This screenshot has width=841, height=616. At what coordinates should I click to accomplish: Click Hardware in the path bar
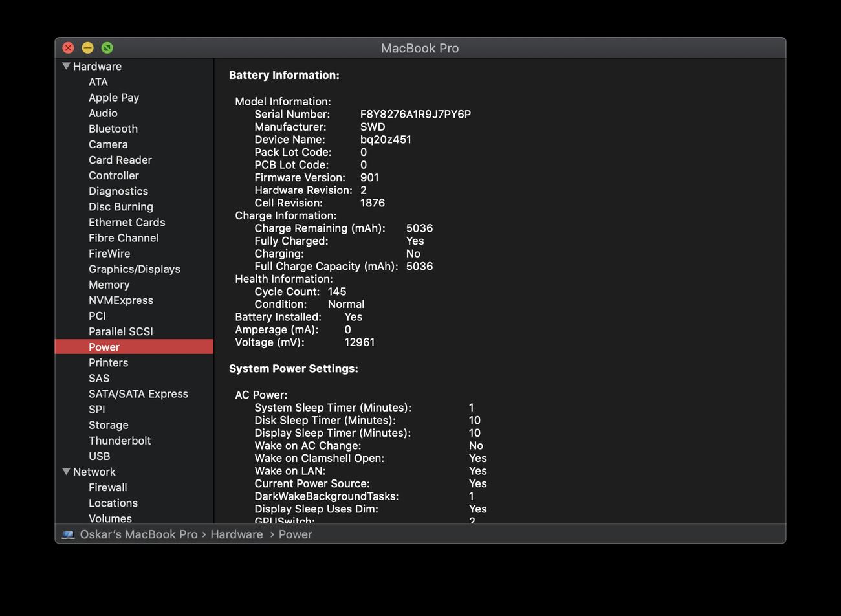[237, 534]
